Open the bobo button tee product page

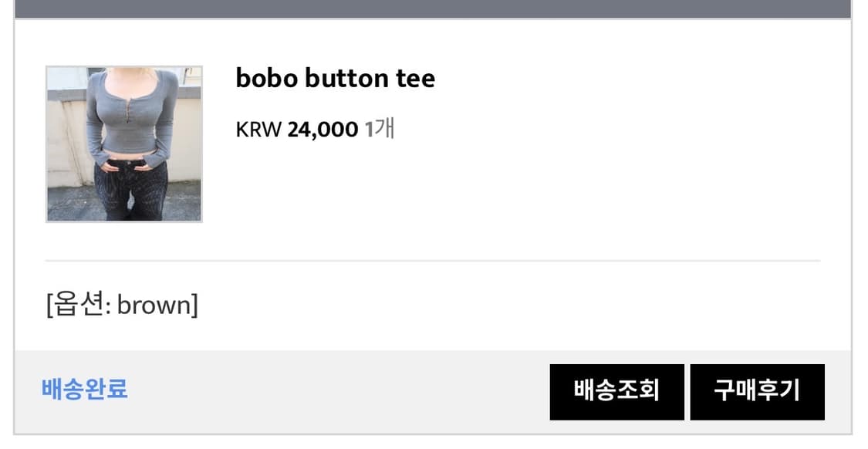coord(336,77)
